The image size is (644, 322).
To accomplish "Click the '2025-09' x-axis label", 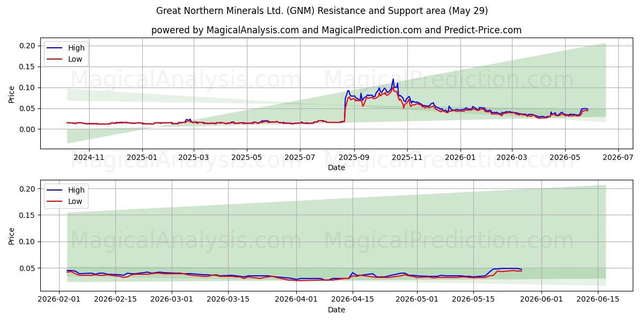I will [354, 157].
